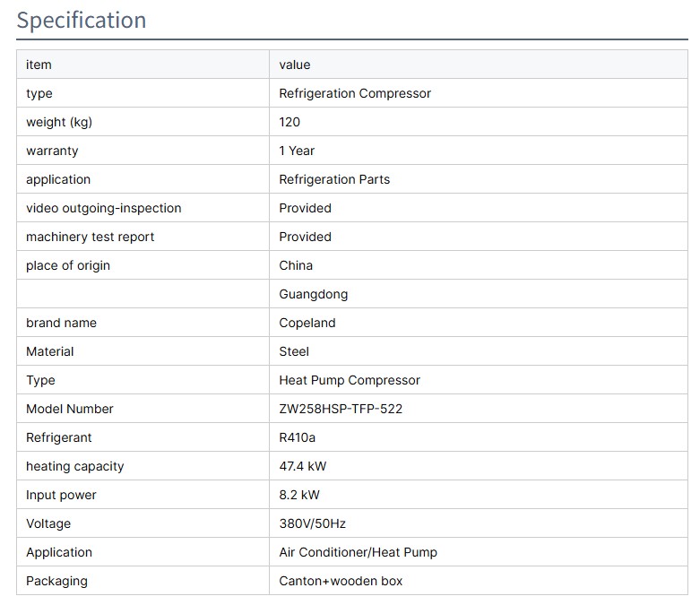This screenshot has height=605, width=700.
Task: Select the "value" column header cell
Action: point(295,65)
